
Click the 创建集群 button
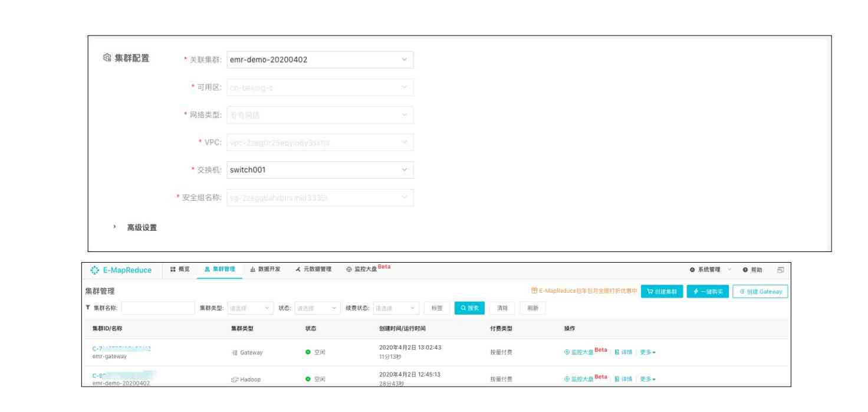(662, 292)
